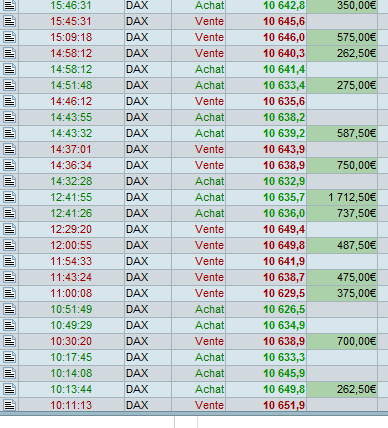Select the DAX cell of 11:54:33 row
The width and height of the screenshot is (388, 428).
tap(148, 261)
